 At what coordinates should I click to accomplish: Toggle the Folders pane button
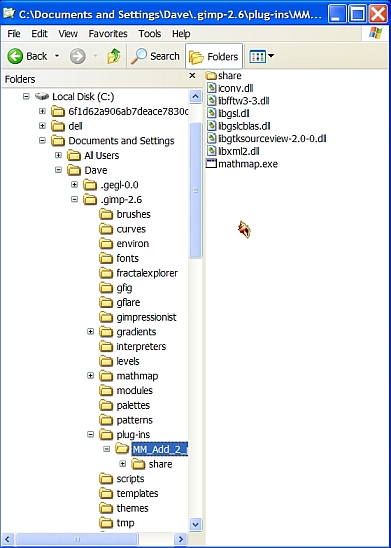point(213,57)
